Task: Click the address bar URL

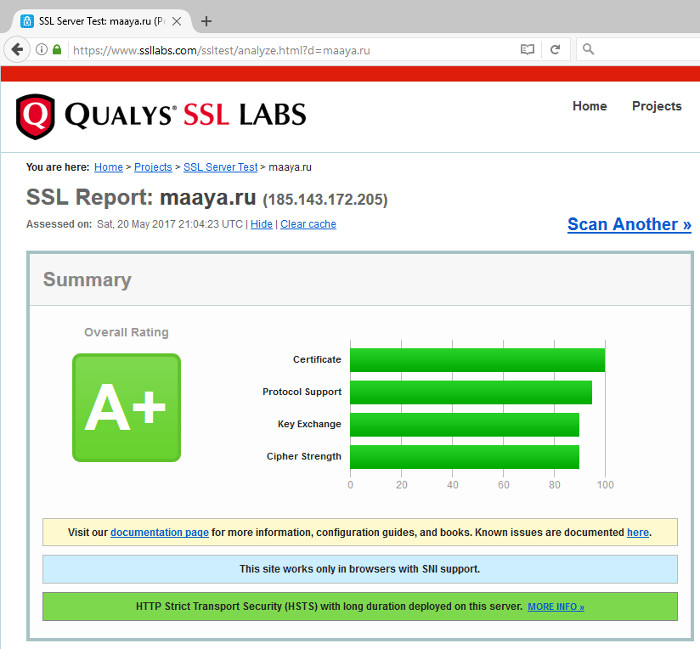Action: (221, 50)
